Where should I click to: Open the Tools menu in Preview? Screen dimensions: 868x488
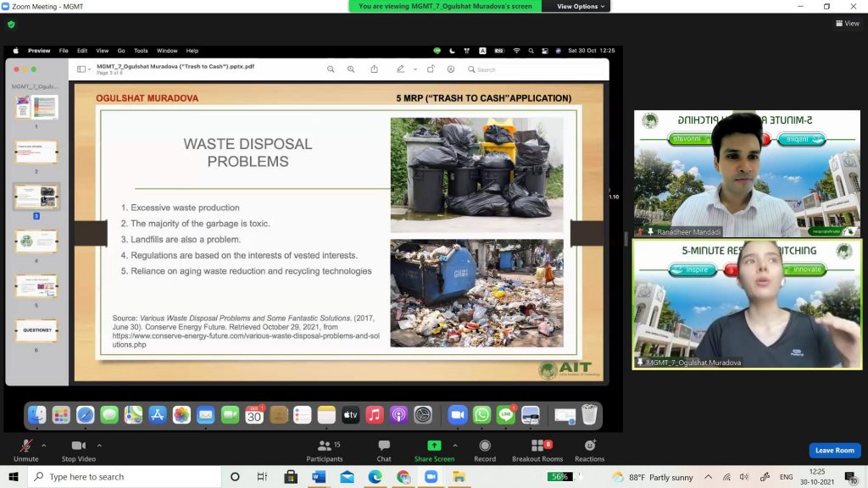(x=141, y=50)
